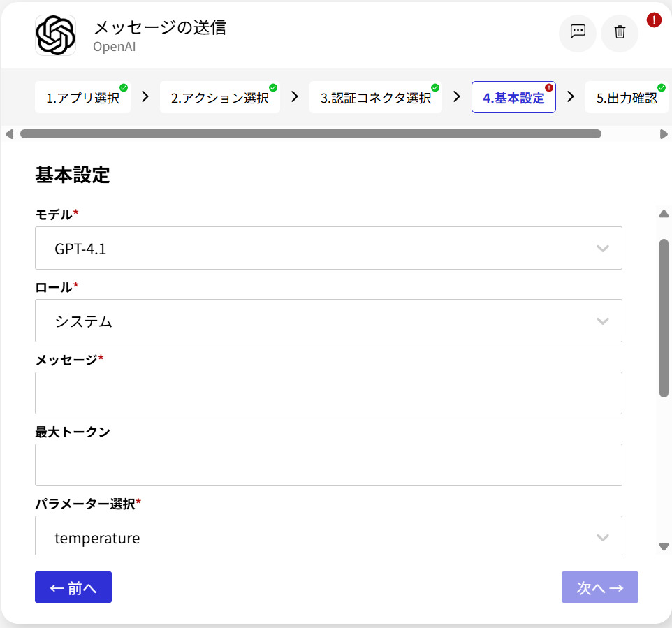
Task: Click the red error alert badge
Action: [x=654, y=20]
